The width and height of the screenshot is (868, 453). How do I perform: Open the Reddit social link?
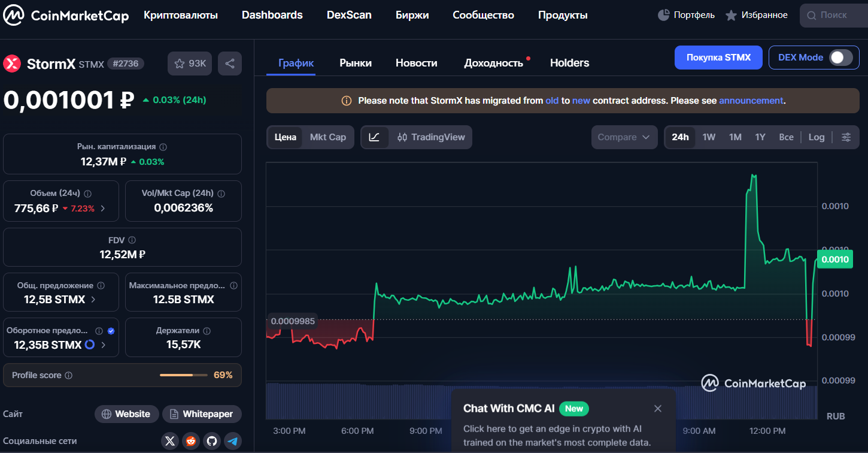coord(191,442)
